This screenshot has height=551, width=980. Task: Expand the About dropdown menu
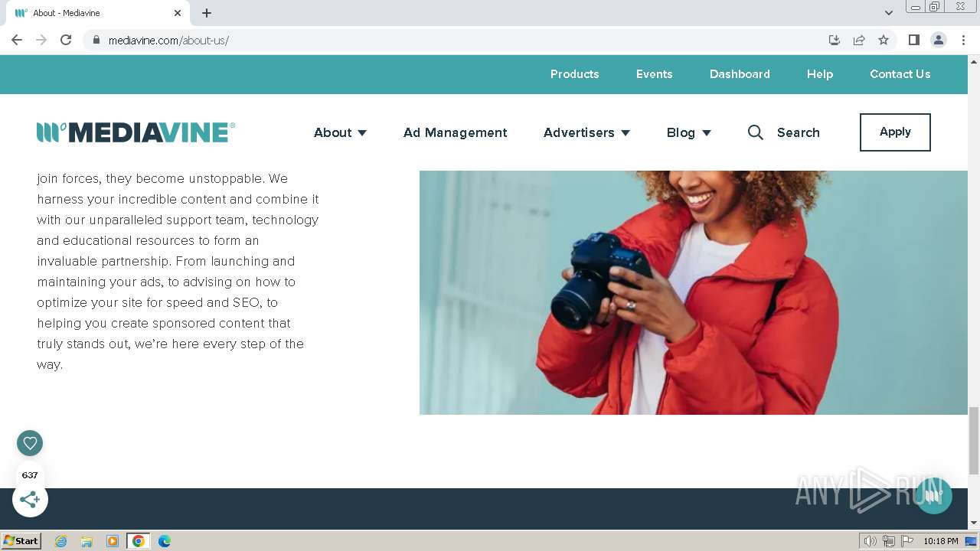point(340,132)
